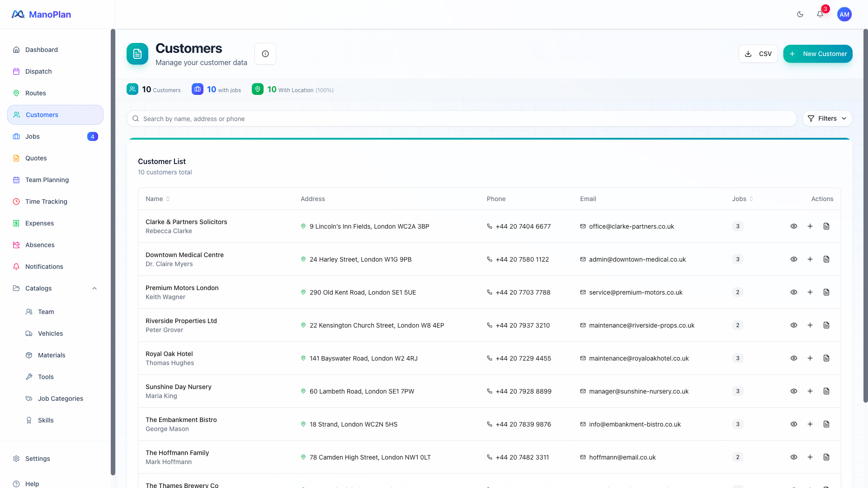The image size is (868, 488).
Task: Open document icon for Sunshine Day Nursery
Action: 826,391
